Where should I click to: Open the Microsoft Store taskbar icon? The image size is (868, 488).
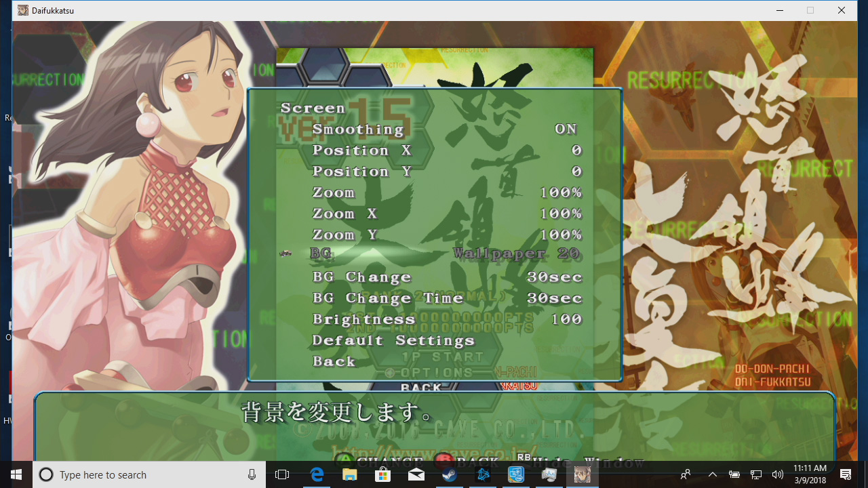click(382, 474)
